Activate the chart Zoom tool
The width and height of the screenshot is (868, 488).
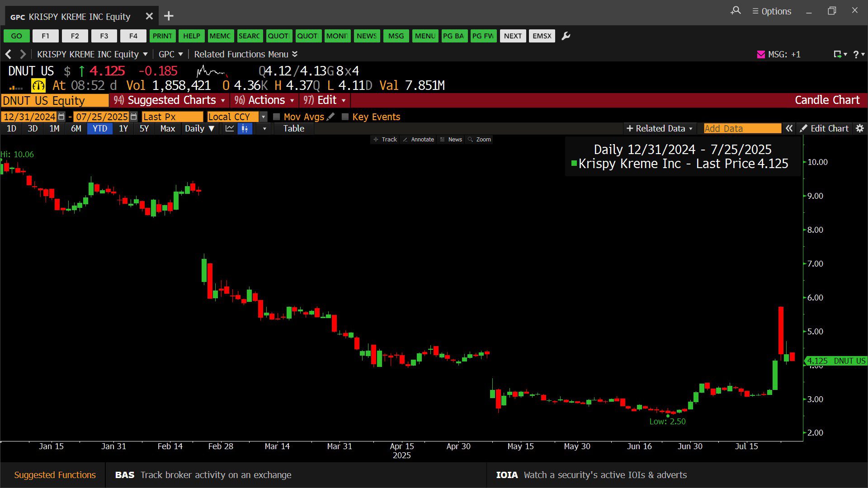[x=480, y=140]
